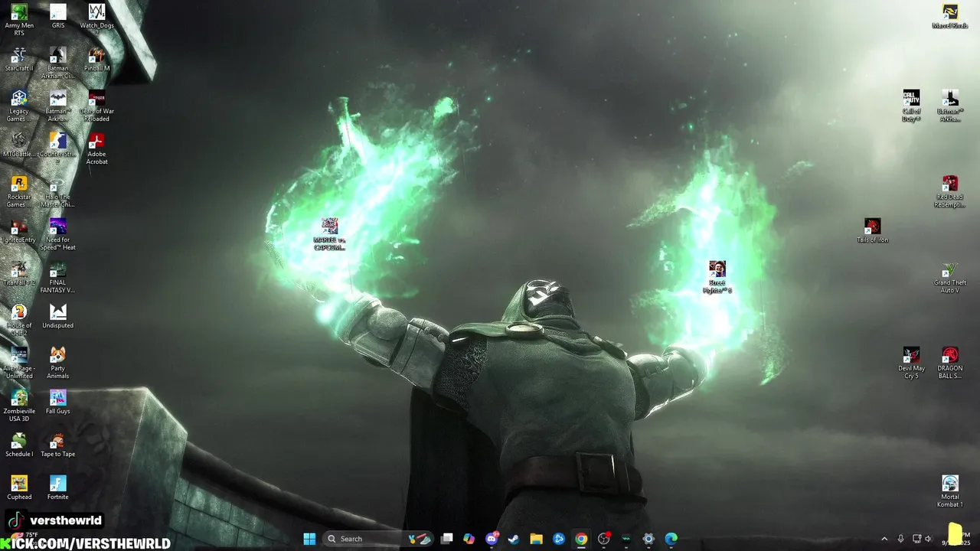The width and height of the screenshot is (980, 551).
Task: Open the network tray icon
Action: (916, 539)
